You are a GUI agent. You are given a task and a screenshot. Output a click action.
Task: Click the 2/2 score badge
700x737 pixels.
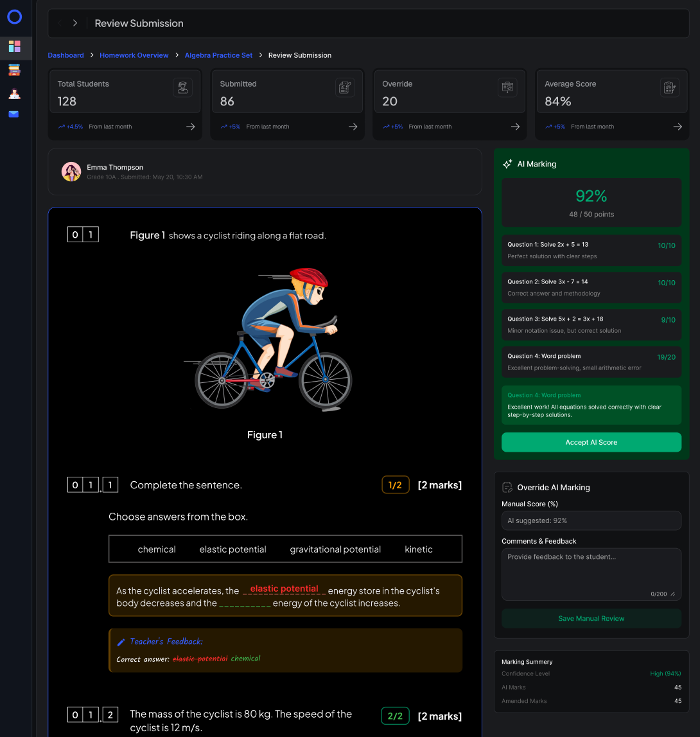coord(395,716)
